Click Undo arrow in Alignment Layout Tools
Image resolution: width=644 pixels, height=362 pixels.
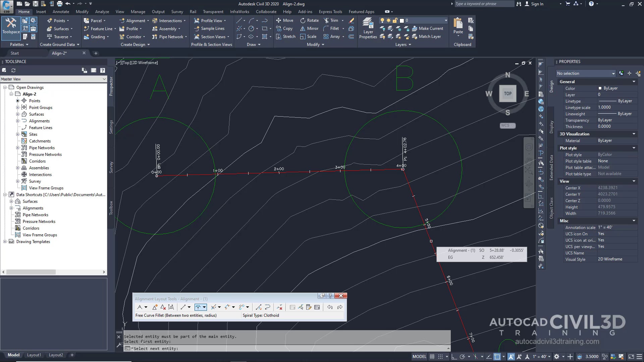coord(330,307)
